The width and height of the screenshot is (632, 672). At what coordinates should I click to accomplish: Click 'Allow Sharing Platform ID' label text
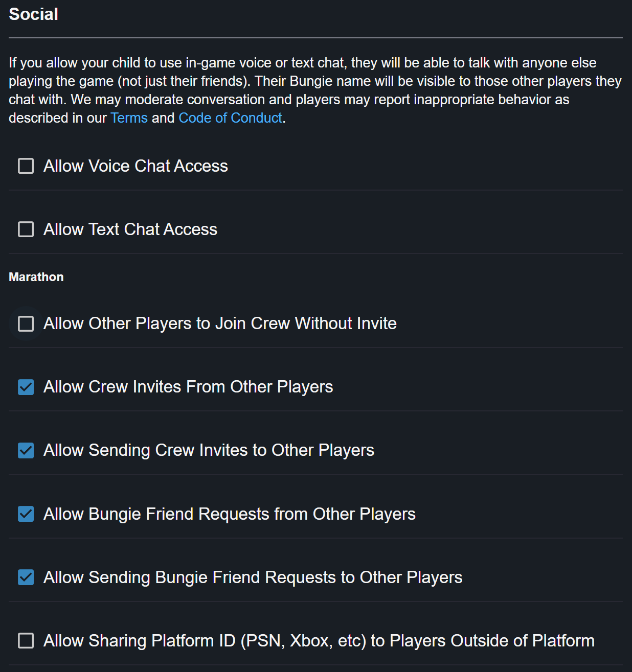[319, 641]
